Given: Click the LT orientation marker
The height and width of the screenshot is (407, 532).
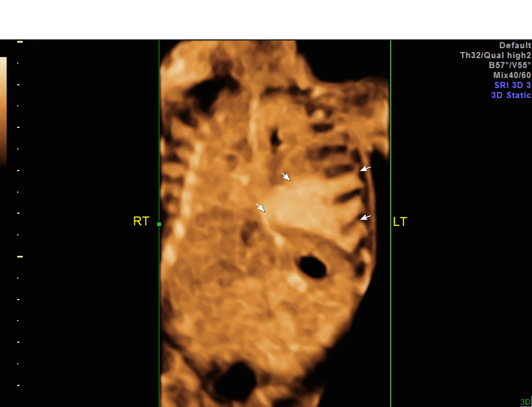Looking at the screenshot, I should click(400, 222).
